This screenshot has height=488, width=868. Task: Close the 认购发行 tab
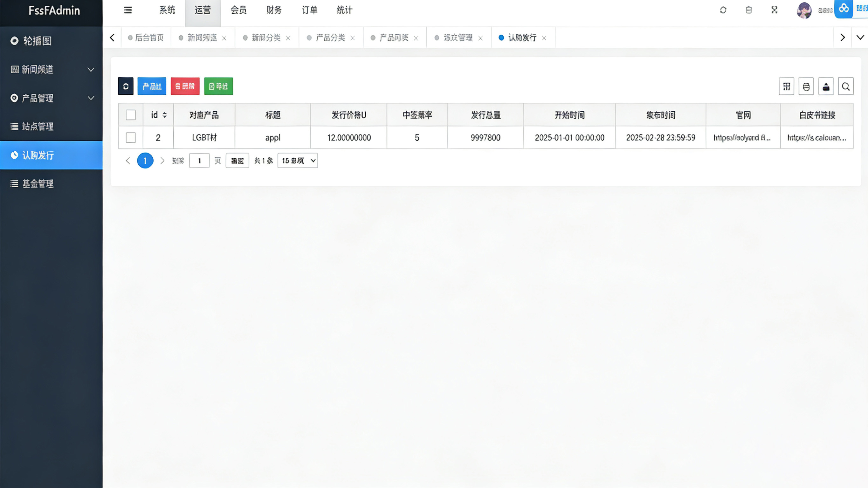pos(544,38)
